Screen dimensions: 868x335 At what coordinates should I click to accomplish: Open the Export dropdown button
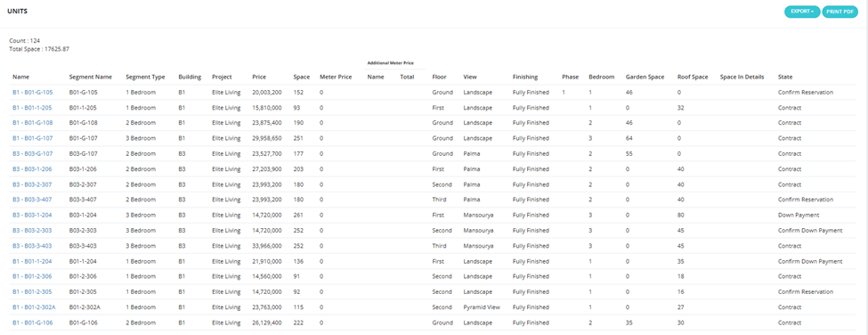pyautogui.click(x=802, y=12)
